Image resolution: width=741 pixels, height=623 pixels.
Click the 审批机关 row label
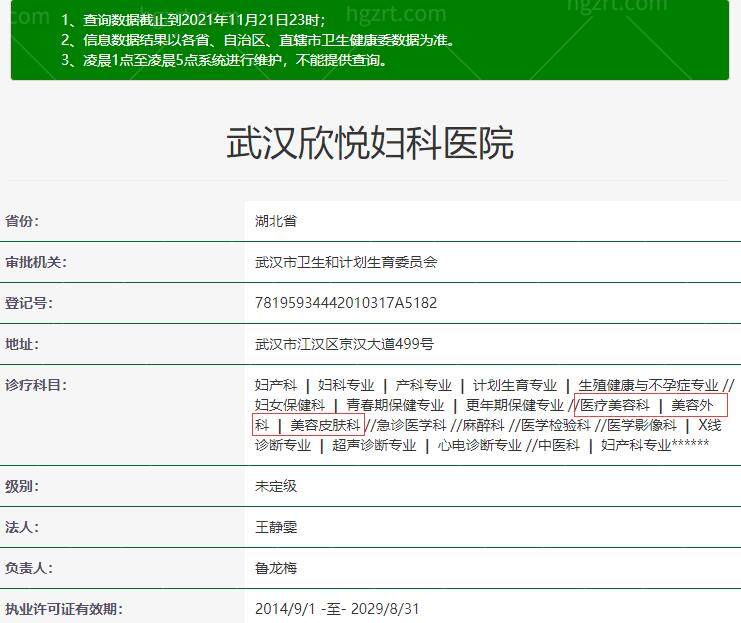coord(36,262)
